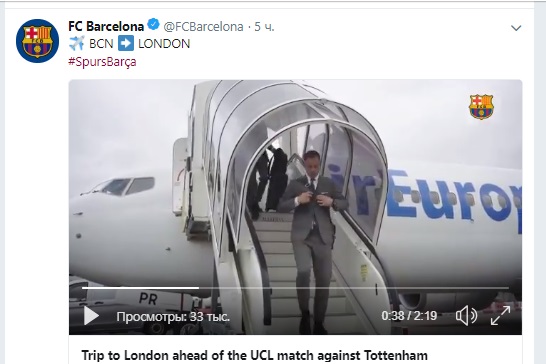Viewport: 546px width, 364px height.
Task: Open the Trip to London video title
Action: tap(255, 356)
